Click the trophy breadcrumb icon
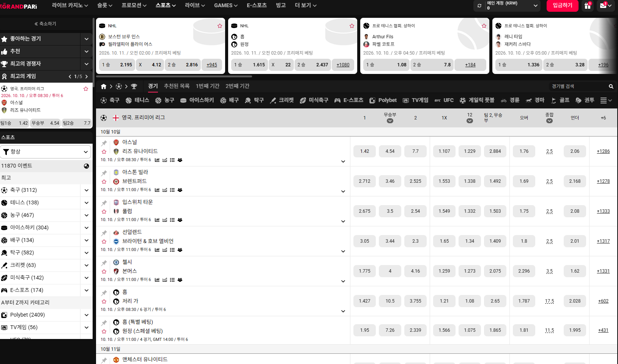 134,86
